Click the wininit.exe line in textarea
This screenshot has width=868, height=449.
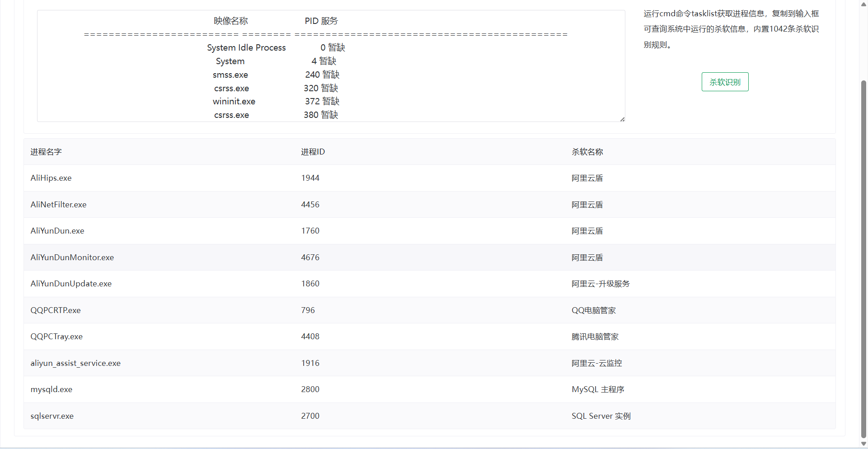pyautogui.click(x=276, y=101)
